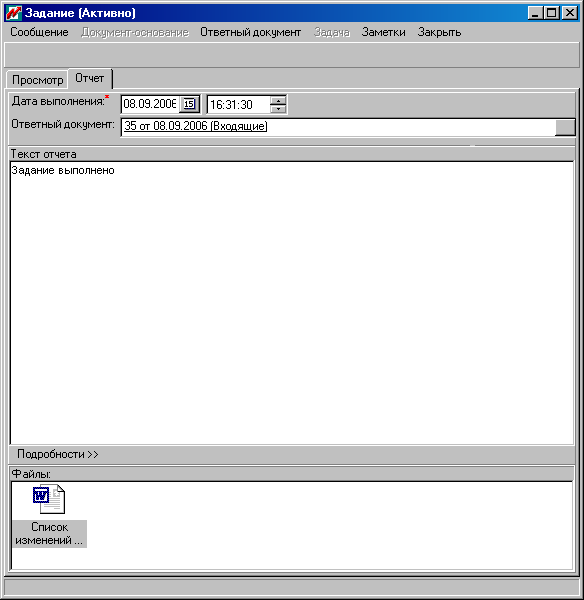This screenshot has height=600, width=584.
Task: Decrease time with the down spinner arrow
Action: 278,109
